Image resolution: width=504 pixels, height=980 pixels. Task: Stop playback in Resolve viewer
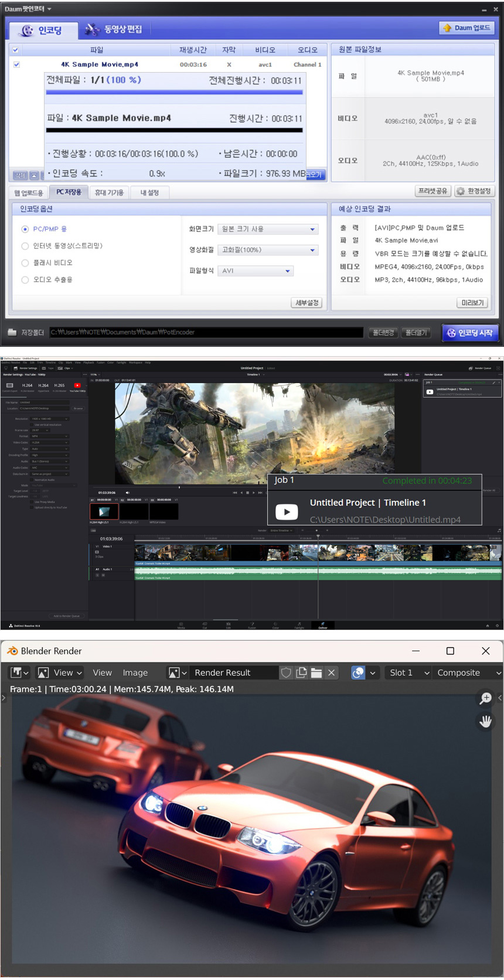(x=247, y=493)
